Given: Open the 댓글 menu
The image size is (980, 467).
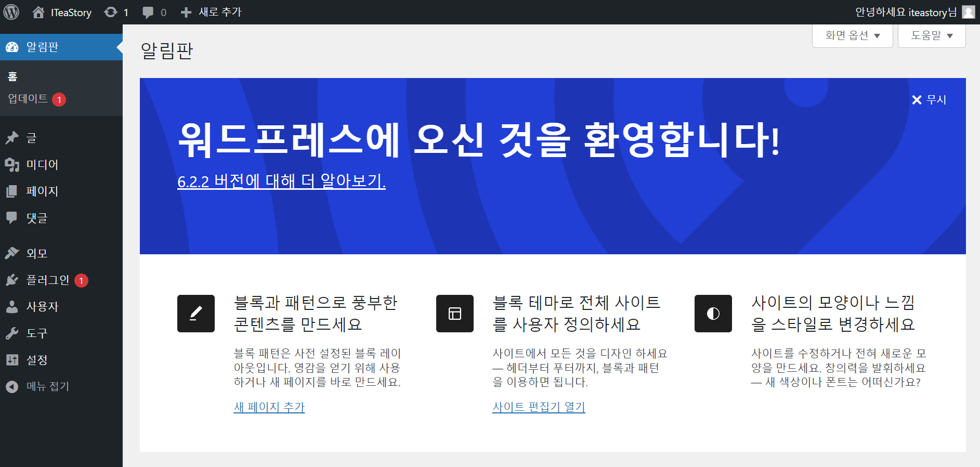Looking at the screenshot, I should 61,218.
